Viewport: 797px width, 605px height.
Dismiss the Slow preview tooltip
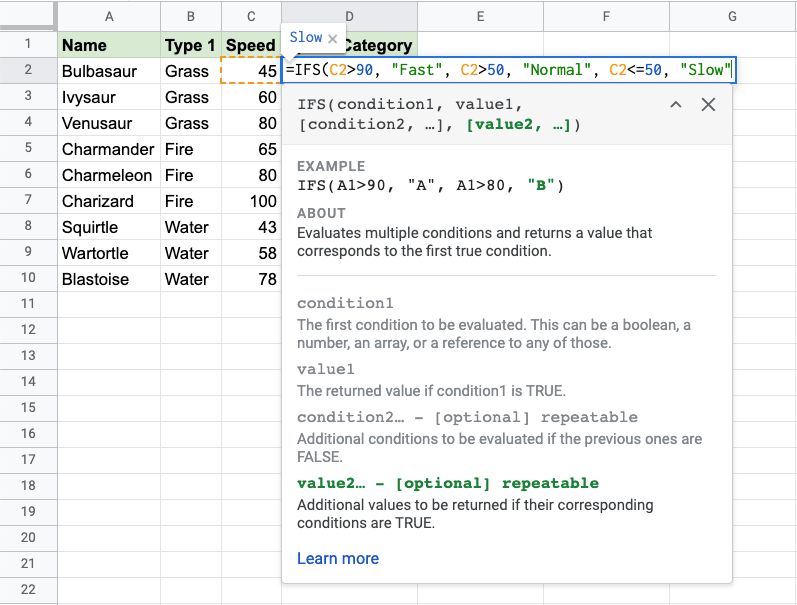(x=333, y=38)
